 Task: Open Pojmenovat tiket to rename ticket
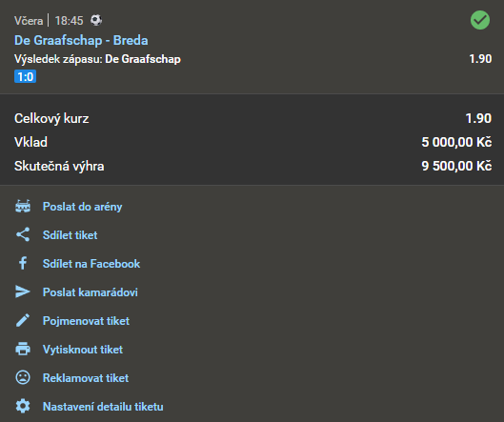tap(86, 321)
